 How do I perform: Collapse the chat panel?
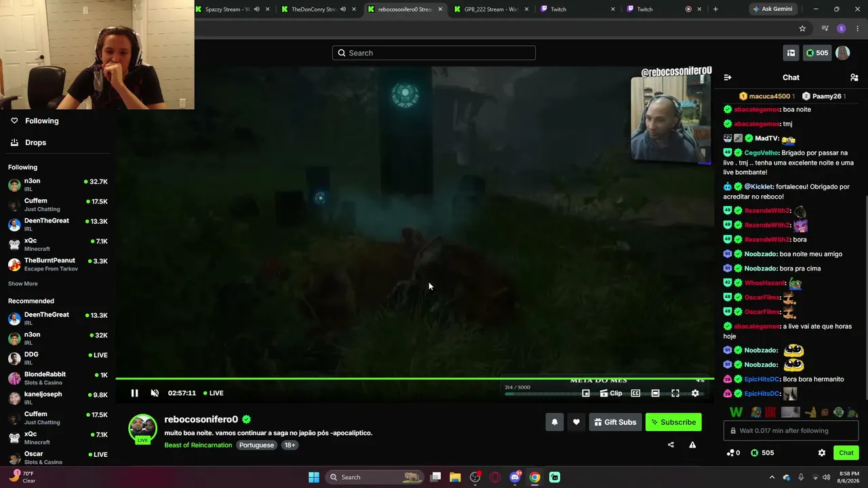click(x=728, y=77)
